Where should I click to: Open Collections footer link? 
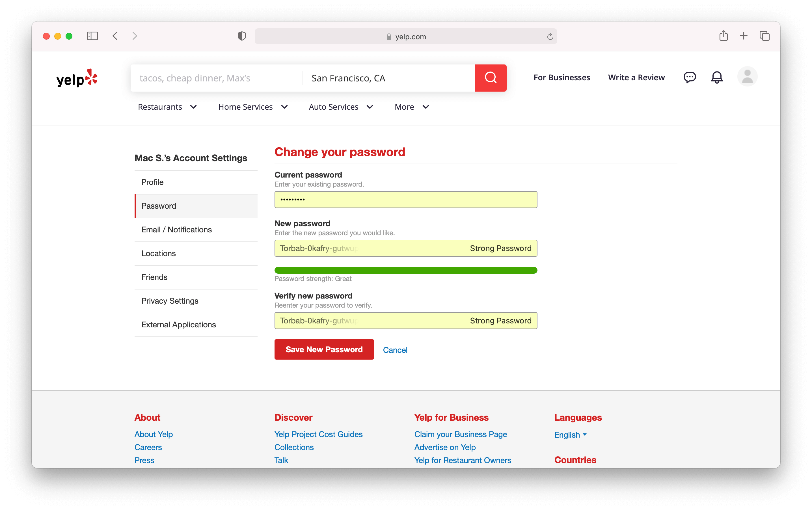point(294,447)
